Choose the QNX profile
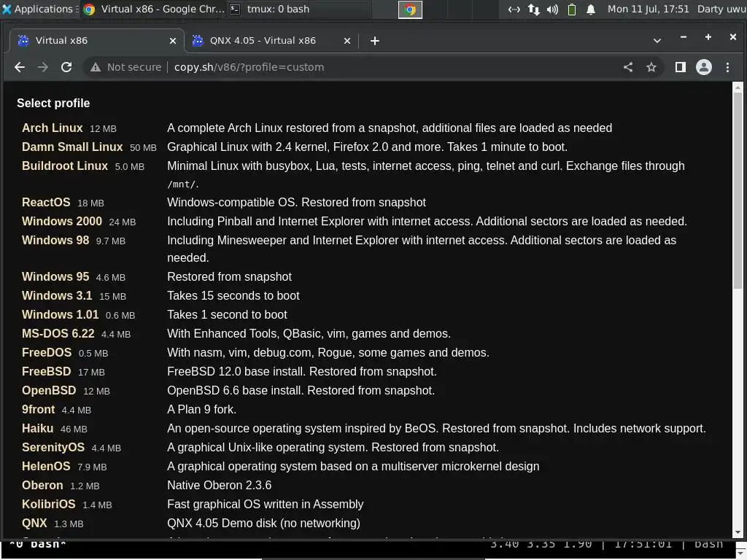Screen dimensions: 747x560 point(34,524)
